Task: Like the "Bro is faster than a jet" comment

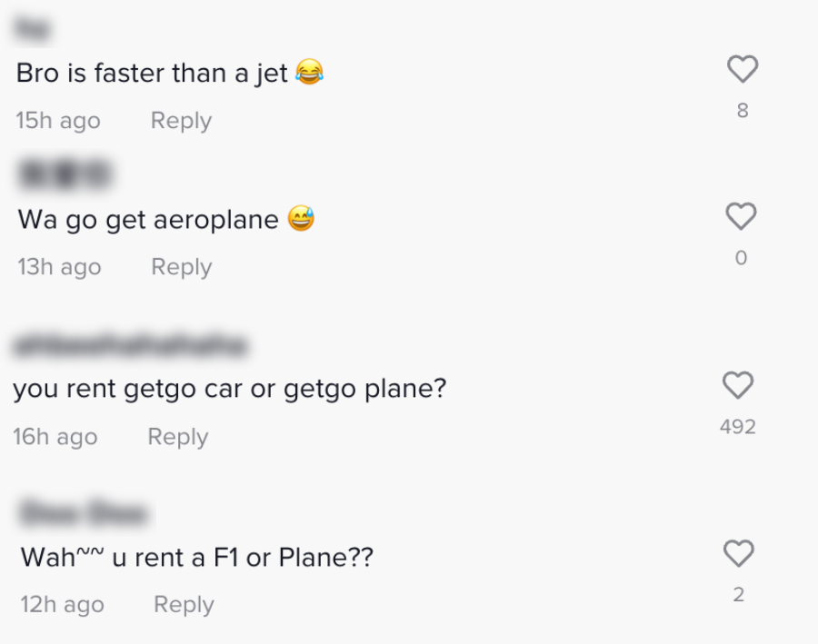Action: coord(743,69)
